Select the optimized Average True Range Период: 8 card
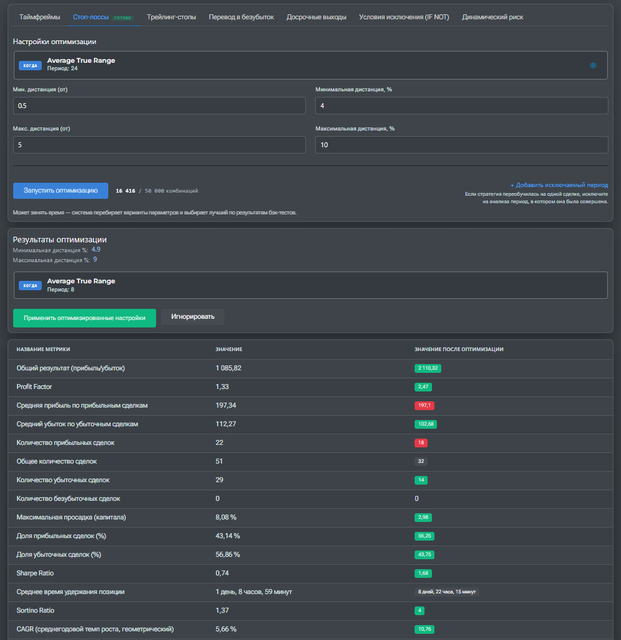This screenshot has width=621, height=640. (310, 285)
